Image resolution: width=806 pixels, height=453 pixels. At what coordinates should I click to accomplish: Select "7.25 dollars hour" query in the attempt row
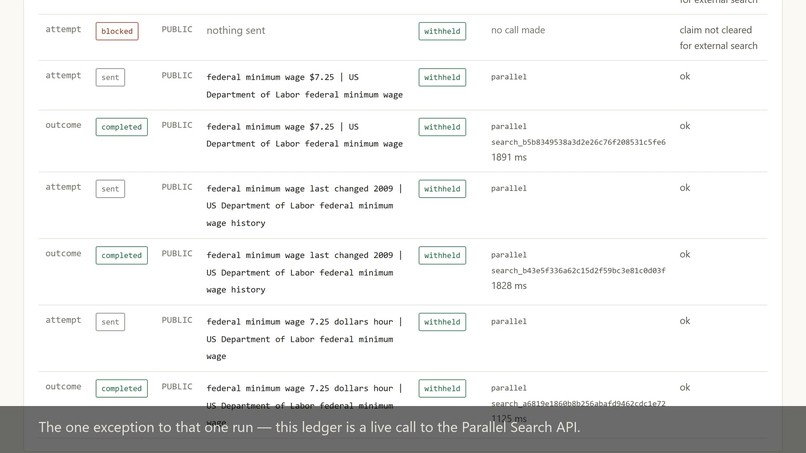point(304,339)
